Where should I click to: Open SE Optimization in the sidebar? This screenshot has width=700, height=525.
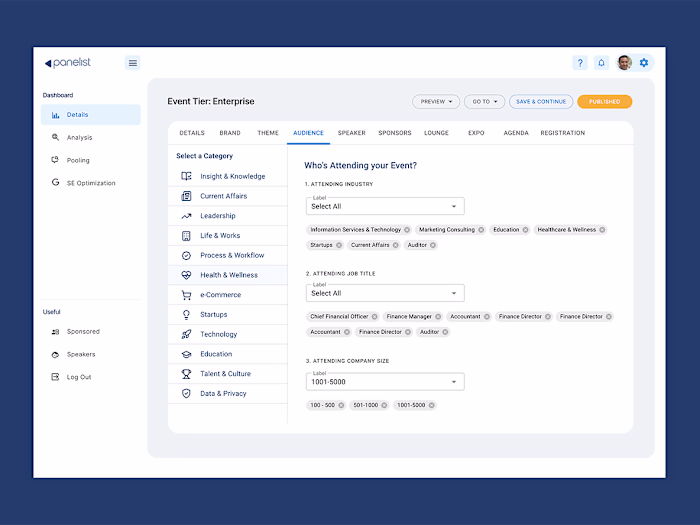[91, 183]
